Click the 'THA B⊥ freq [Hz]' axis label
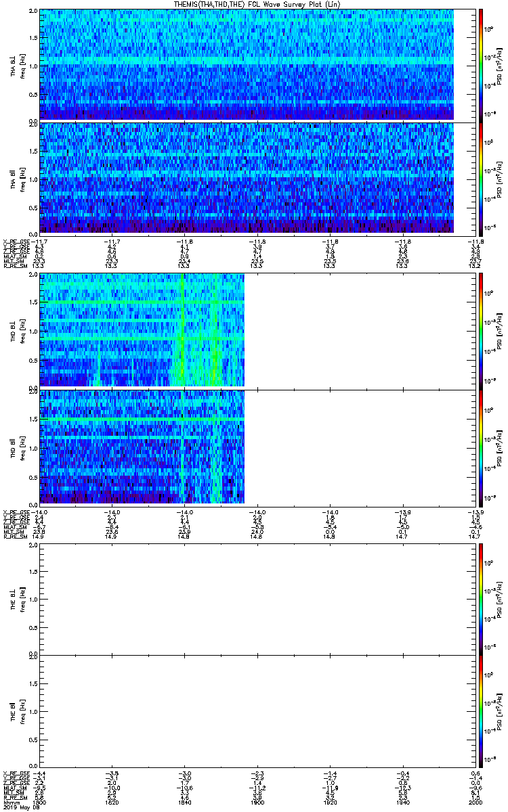 coord(18,65)
